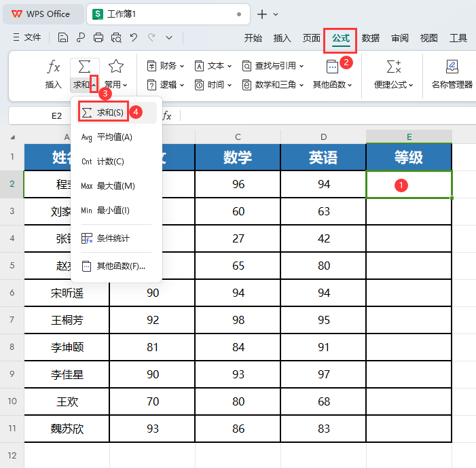Select cell with name 王桐芳
This screenshot has height=468, width=476.
pyautogui.click(x=67, y=320)
